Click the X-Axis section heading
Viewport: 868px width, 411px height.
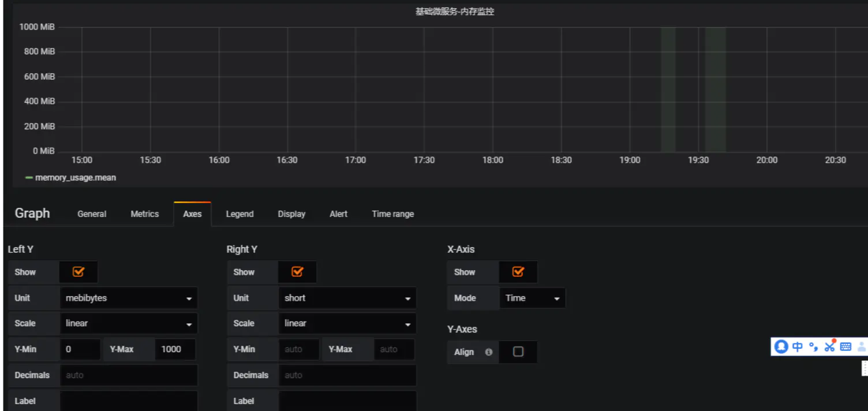click(x=461, y=249)
